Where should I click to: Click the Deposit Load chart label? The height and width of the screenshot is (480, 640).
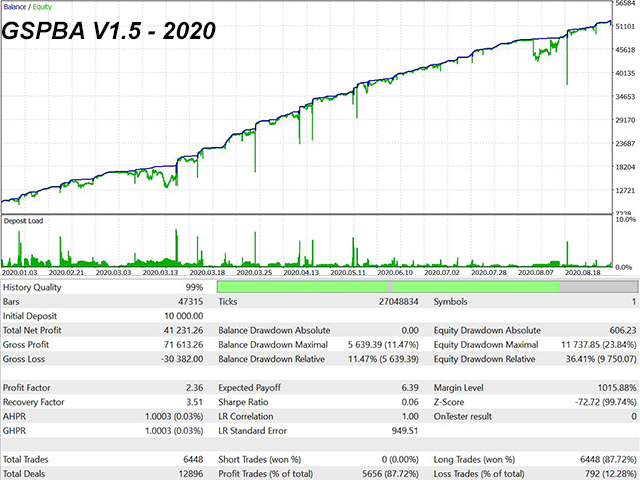(x=23, y=221)
